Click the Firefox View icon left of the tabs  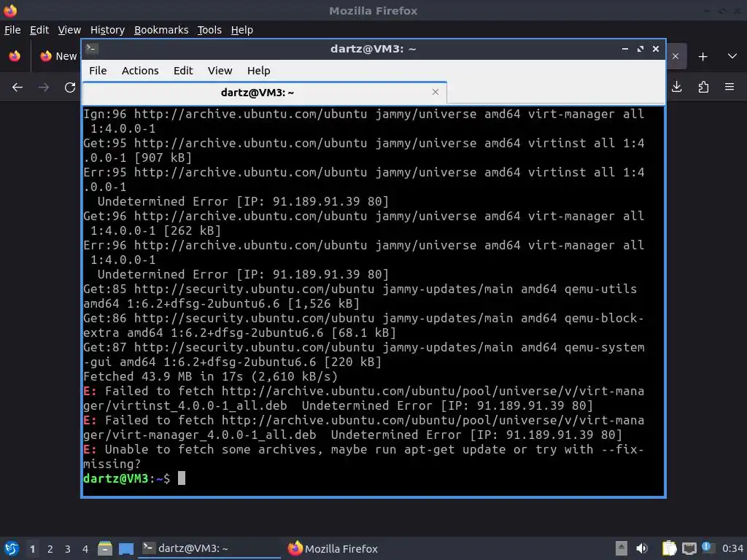[15, 56]
